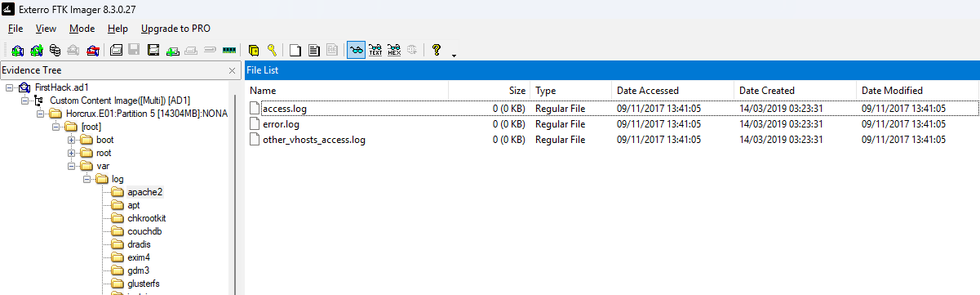Viewport: 980px width, 295px height.
Task: Click Add All Attached Devices icon
Action: 37,50
